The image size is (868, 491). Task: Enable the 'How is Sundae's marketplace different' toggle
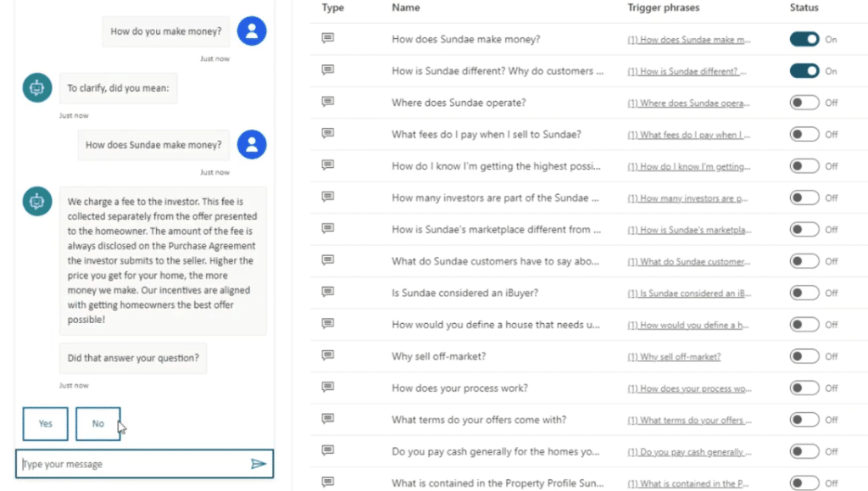pos(804,229)
